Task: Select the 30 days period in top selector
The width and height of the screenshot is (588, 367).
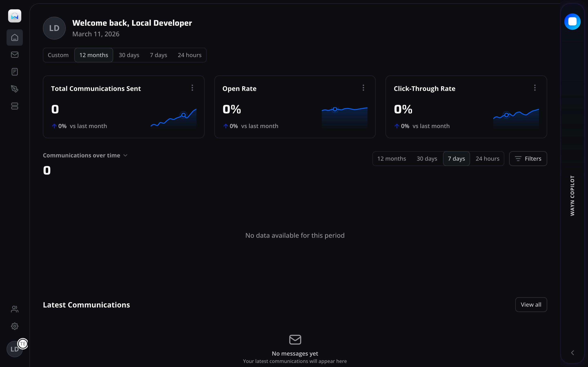Action: pos(129,55)
